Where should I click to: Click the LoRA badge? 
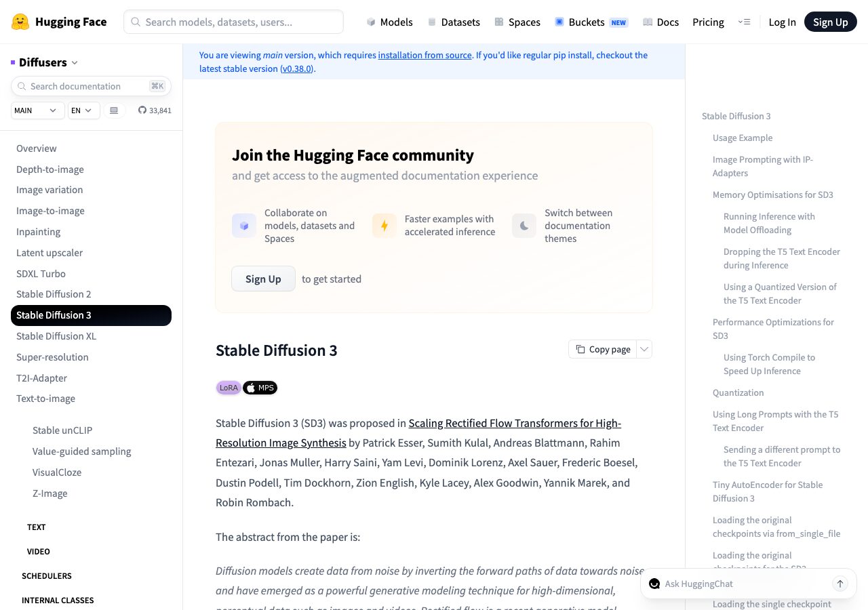[229, 388]
